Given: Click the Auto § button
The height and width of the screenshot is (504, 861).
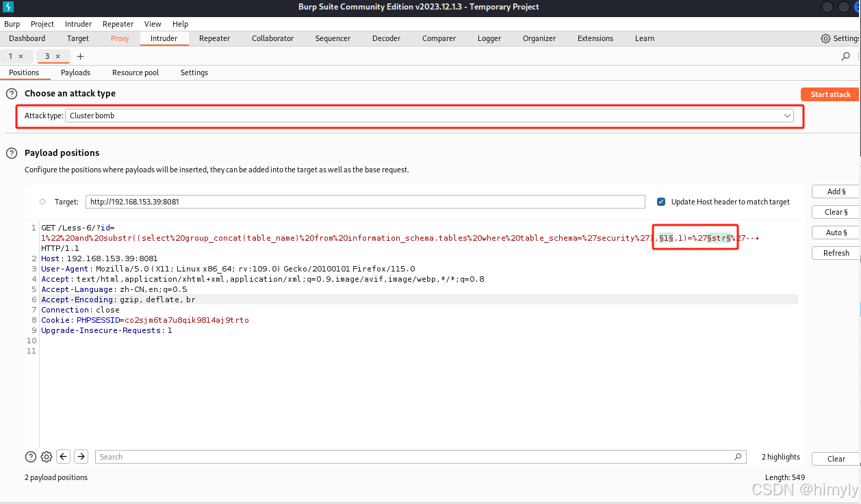Looking at the screenshot, I should click(836, 233).
